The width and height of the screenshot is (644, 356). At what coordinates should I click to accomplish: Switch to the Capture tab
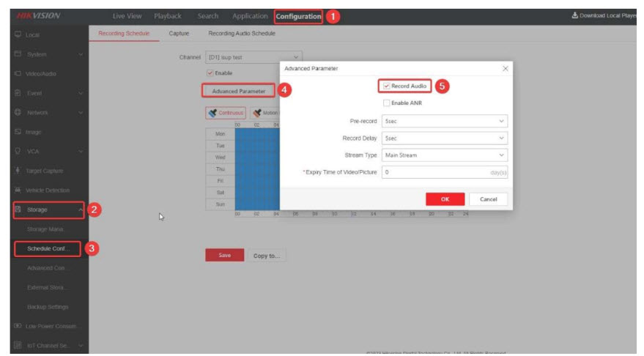pyautogui.click(x=179, y=33)
